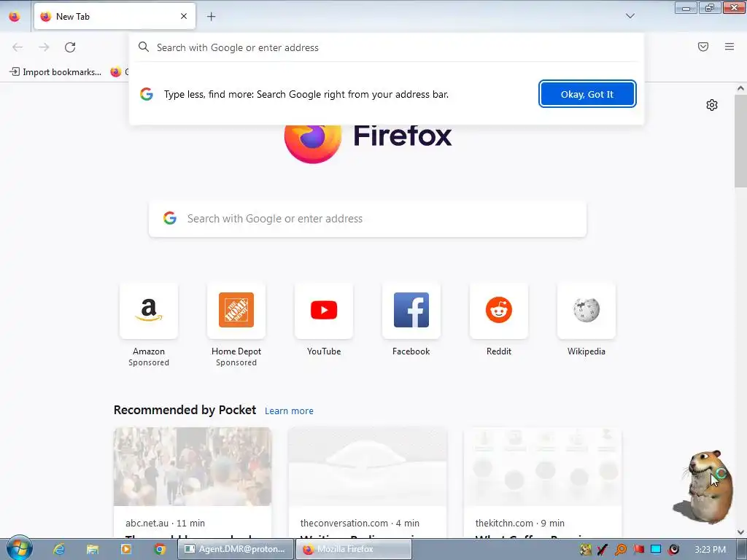Open the Firefox application hamburger menu

tap(729, 47)
